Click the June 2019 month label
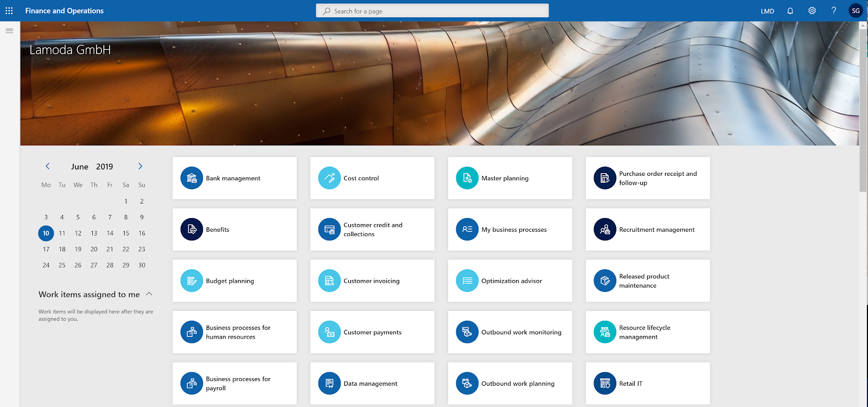Screen dimensions: 868x407 pyautogui.click(x=92, y=167)
